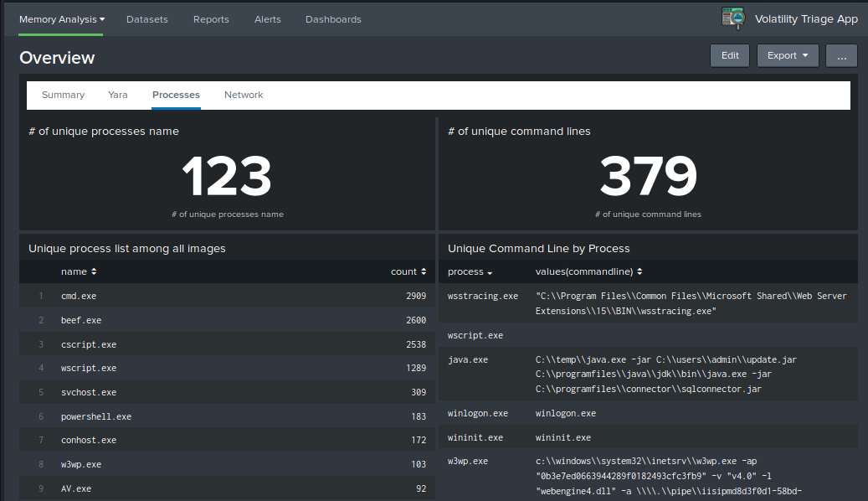The width and height of the screenshot is (868, 501).
Task: Click the count 1289 cell
Action: pyautogui.click(x=416, y=368)
